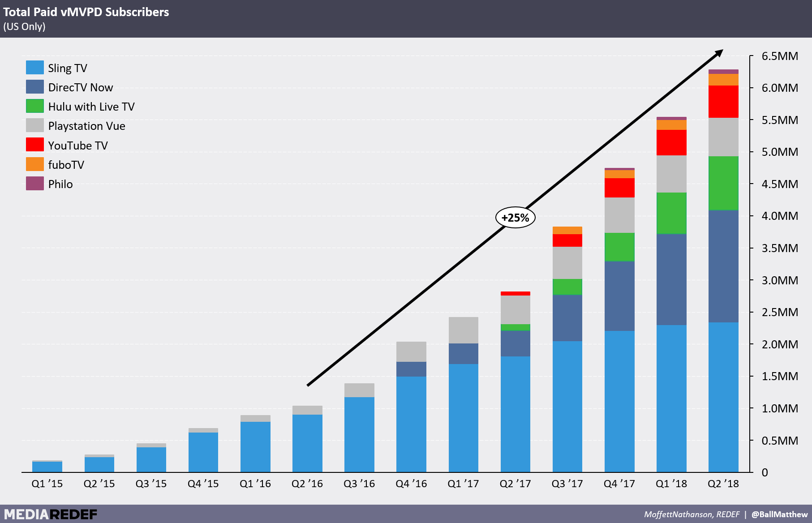This screenshot has width=812, height=523.
Task: Click the 6.0MM y-axis label
Action: click(780, 88)
